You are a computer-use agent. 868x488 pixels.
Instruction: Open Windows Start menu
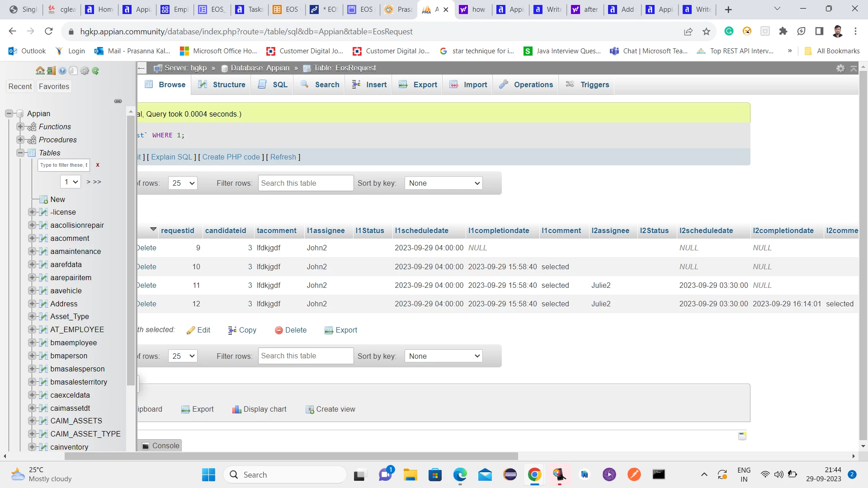point(208,475)
